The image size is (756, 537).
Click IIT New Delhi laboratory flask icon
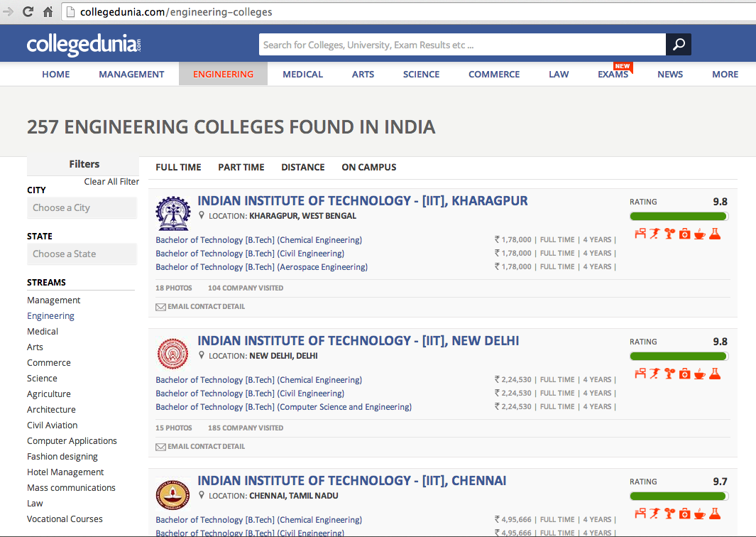coord(715,374)
